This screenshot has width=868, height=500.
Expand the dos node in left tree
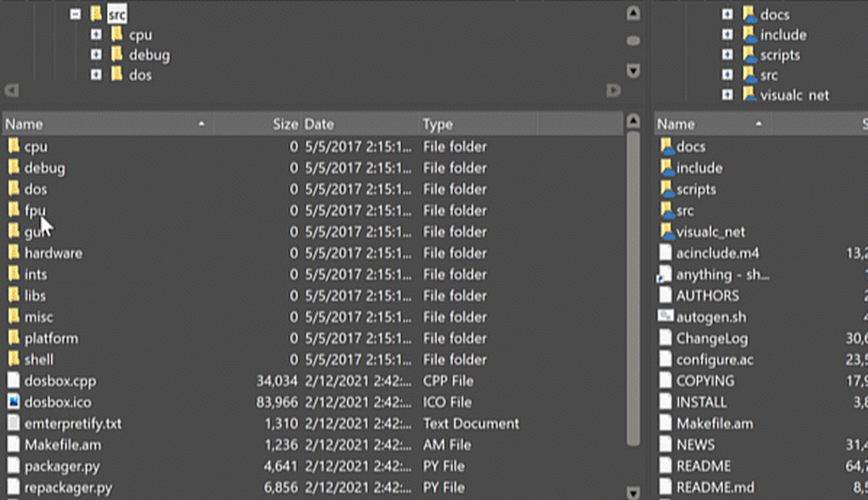pyautogui.click(x=96, y=75)
